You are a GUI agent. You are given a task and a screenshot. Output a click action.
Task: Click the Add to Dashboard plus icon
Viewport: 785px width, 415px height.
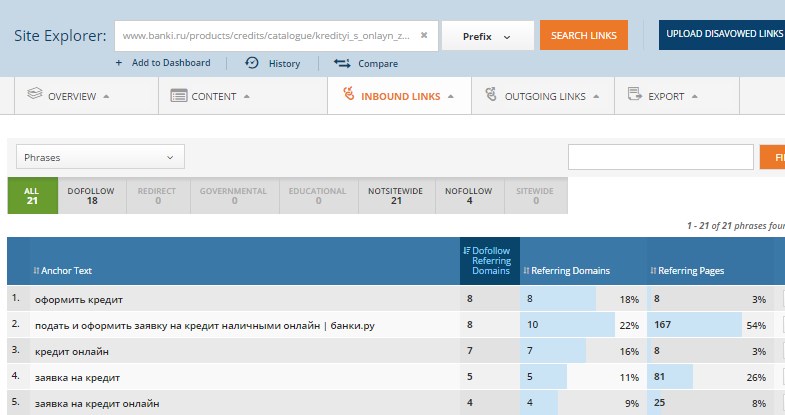click(x=119, y=63)
